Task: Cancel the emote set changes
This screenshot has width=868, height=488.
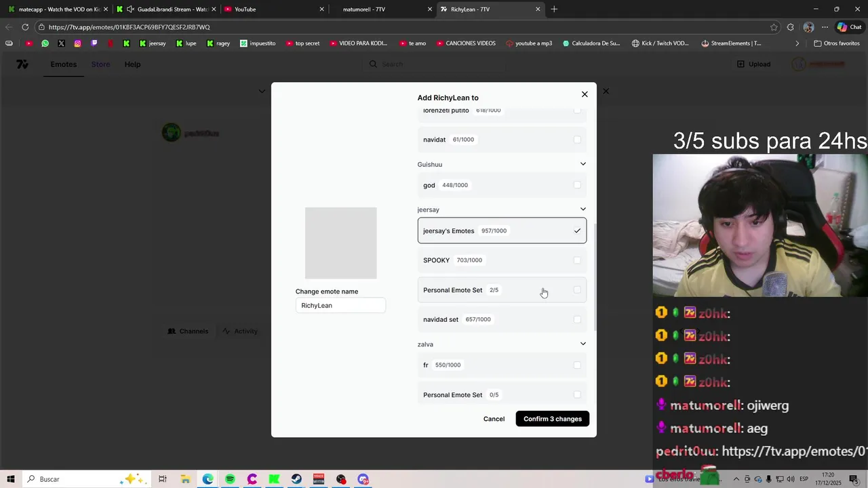Action: [494, 419]
